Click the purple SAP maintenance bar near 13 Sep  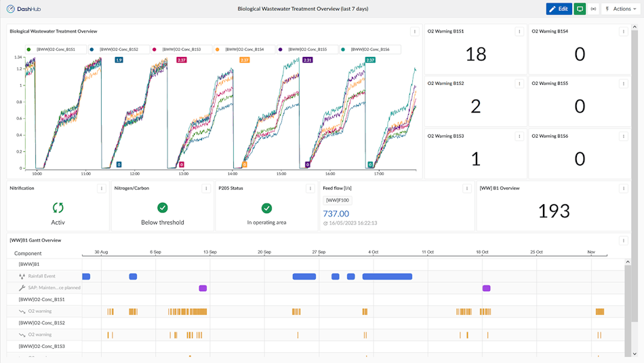tap(203, 288)
